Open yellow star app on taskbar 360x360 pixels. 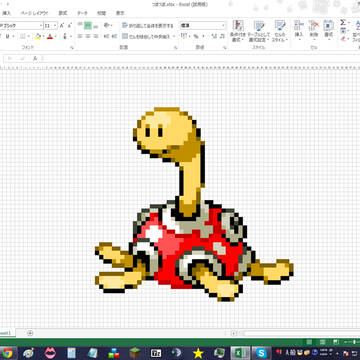point(198,353)
